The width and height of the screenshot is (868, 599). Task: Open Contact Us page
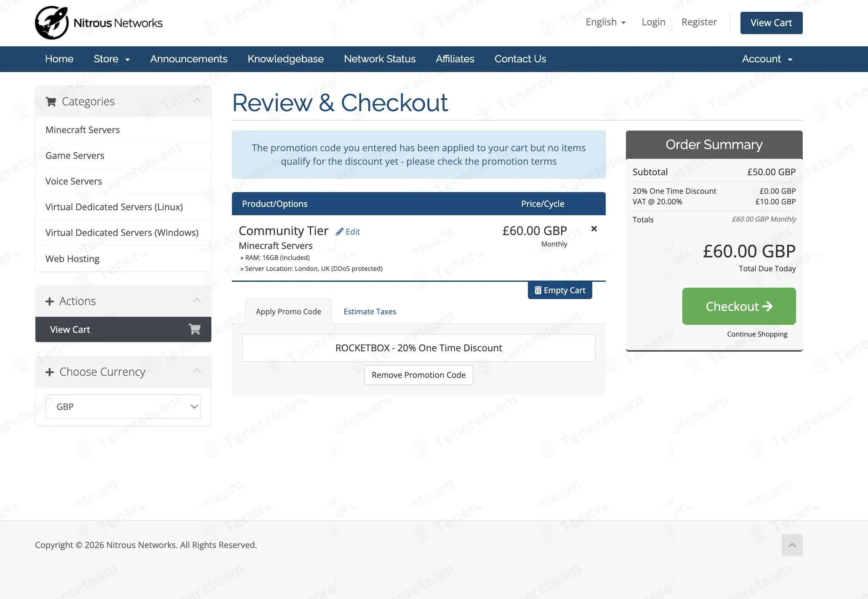[520, 59]
